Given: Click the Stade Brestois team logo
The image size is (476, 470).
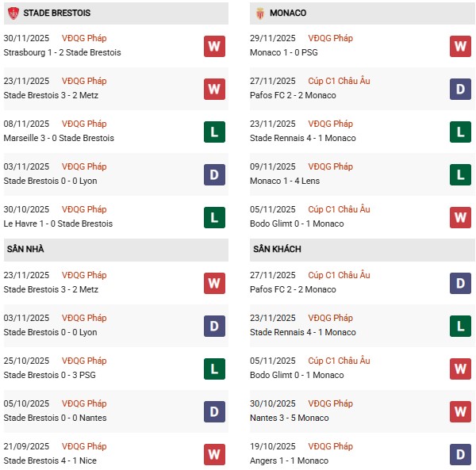Looking at the screenshot, I should pyautogui.click(x=13, y=13).
